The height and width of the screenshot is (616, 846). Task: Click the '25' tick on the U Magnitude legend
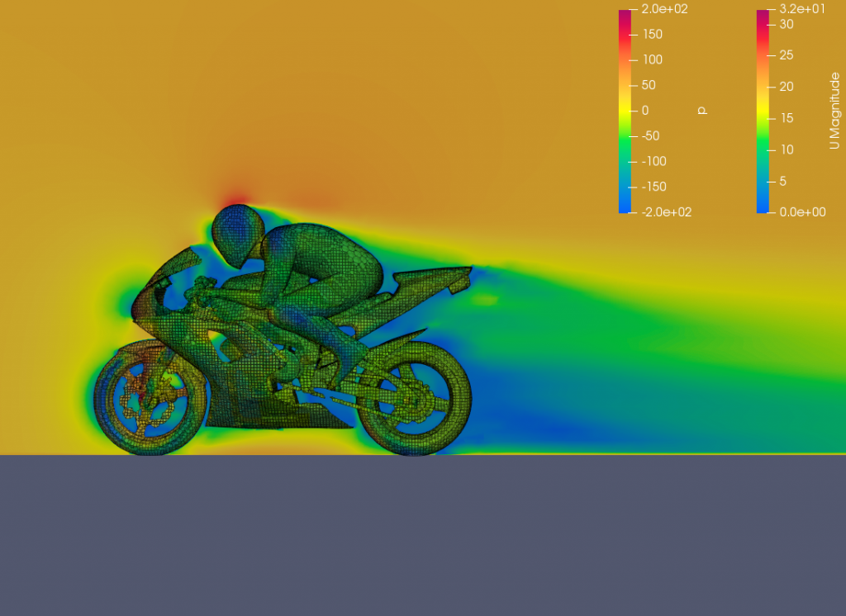pyautogui.click(x=787, y=55)
